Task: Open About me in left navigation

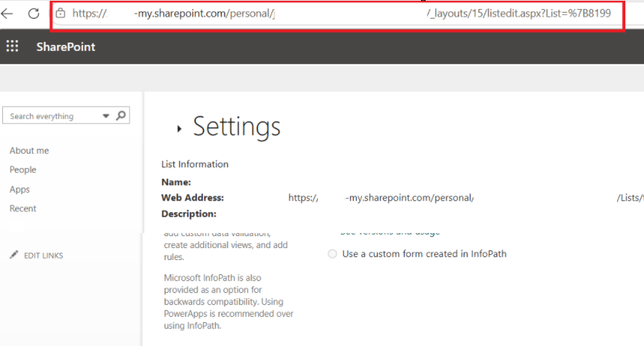Action: (x=29, y=151)
